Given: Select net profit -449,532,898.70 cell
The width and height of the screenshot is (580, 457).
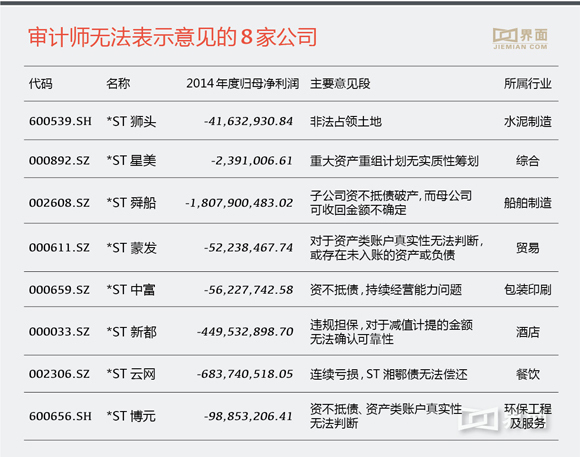Looking at the screenshot, I should point(245,332).
